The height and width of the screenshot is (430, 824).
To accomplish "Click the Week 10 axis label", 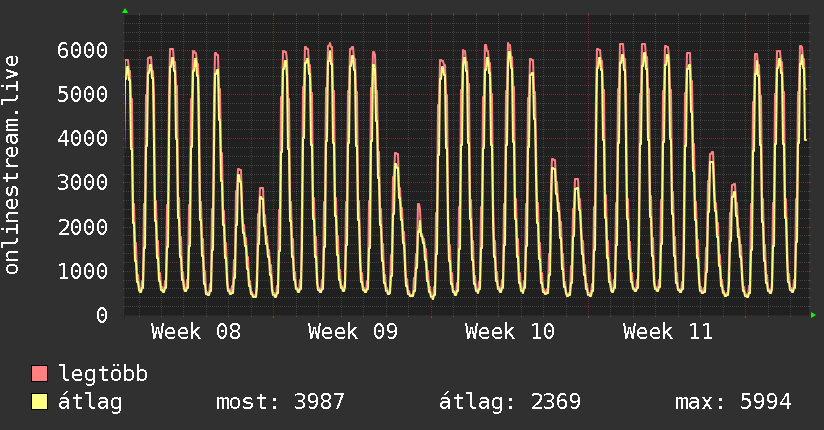I will coord(510,332).
